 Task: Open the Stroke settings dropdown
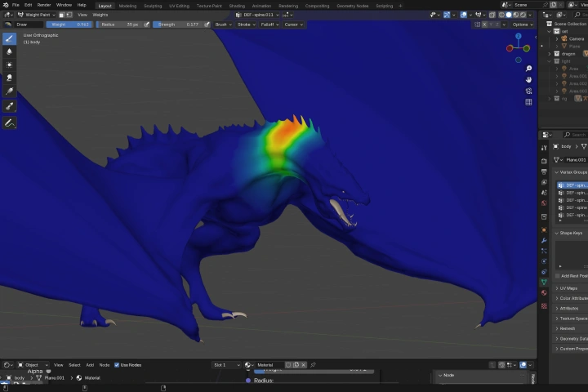click(x=246, y=24)
